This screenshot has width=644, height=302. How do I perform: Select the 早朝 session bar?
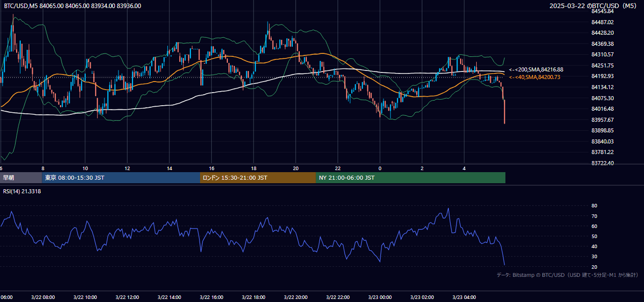[21, 178]
